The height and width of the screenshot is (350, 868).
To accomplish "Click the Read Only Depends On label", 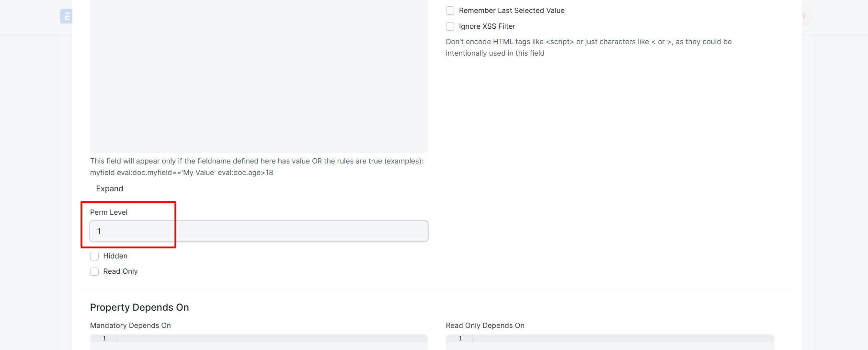I will click(x=485, y=326).
